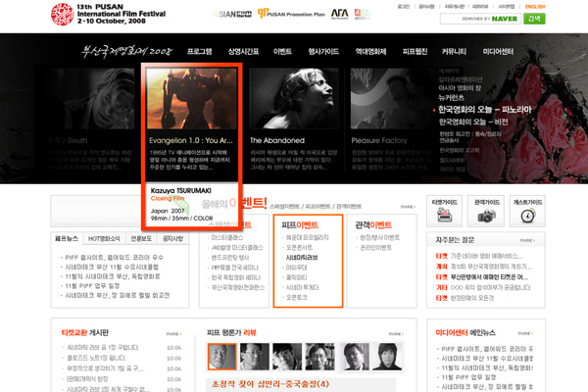588x392 pixels.
Task: Open the AFA logo link
Action: pyautogui.click(x=339, y=14)
